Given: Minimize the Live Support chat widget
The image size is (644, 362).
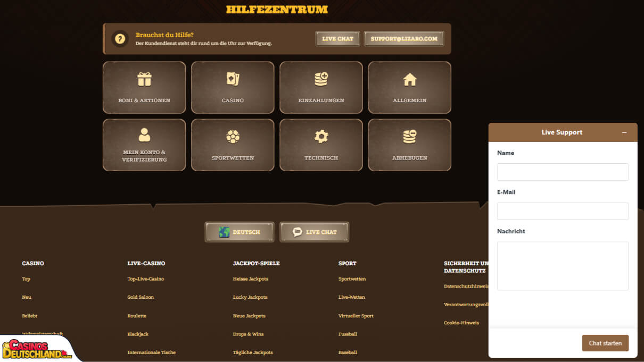Looking at the screenshot, I should [624, 132].
